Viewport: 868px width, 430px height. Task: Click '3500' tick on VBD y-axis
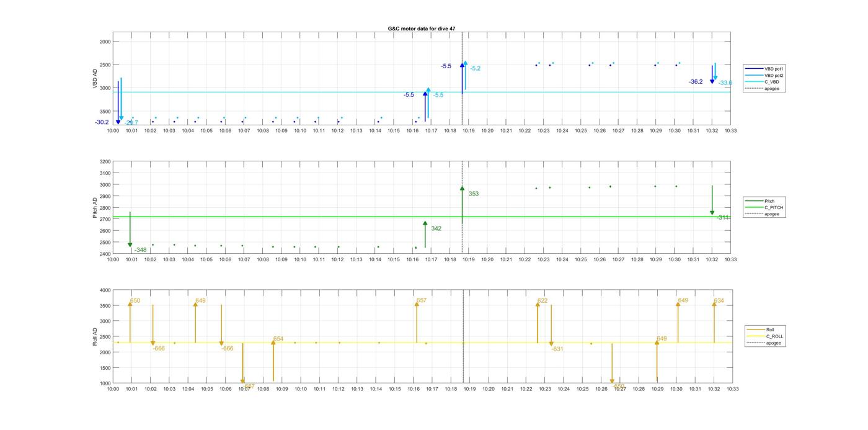click(x=105, y=111)
